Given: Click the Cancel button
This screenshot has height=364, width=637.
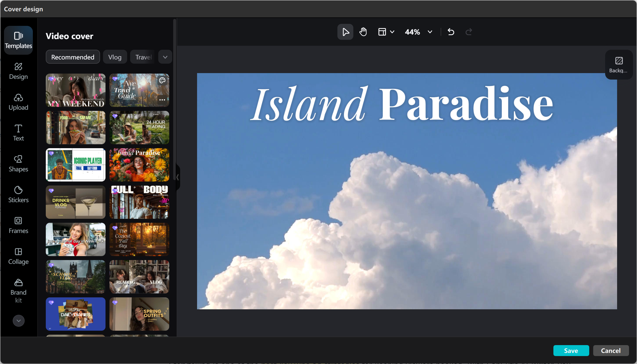Looking at the screenshot, I should point(611,351).
